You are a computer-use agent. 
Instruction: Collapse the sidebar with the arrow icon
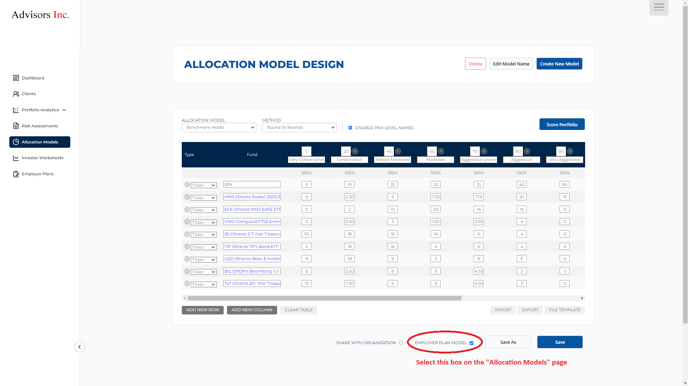(79, 347)
